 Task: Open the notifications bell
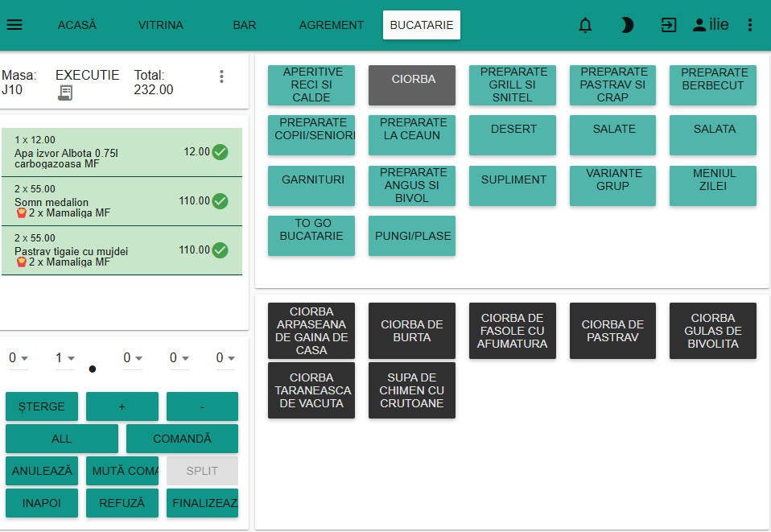[585, 25]
